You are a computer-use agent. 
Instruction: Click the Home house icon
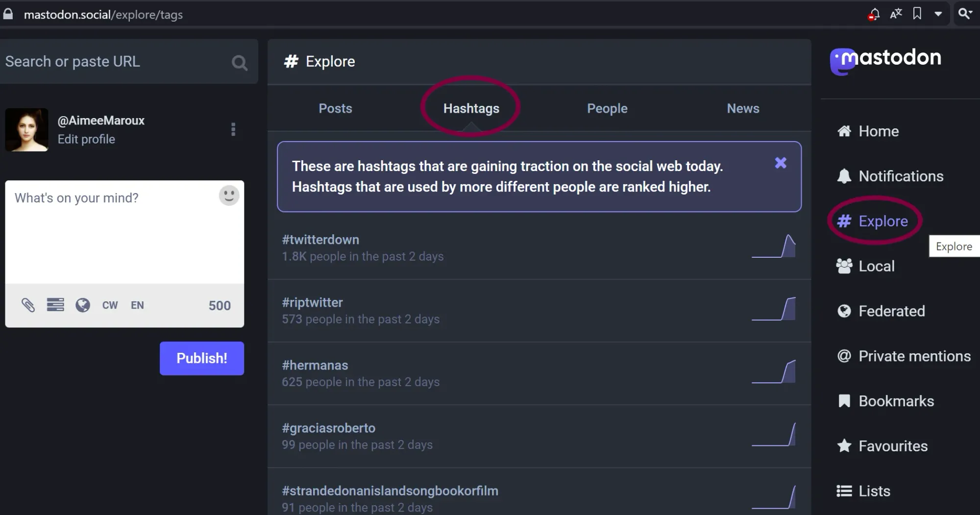(x=844, y=131)
